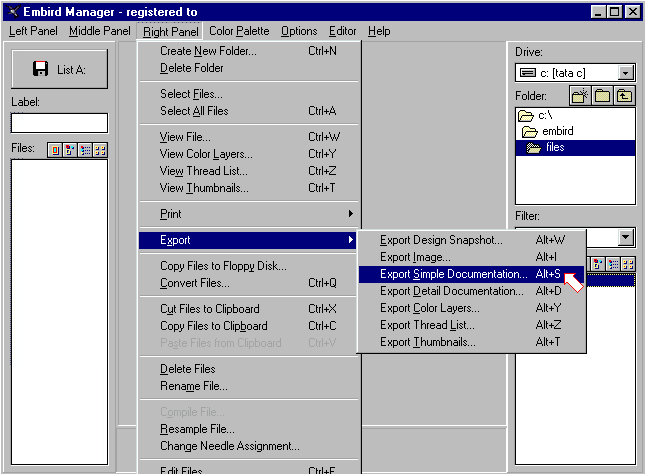Select second view-mode icon beside Files label
The width and height of the screenshot is (645, 474).
point(70,150)
